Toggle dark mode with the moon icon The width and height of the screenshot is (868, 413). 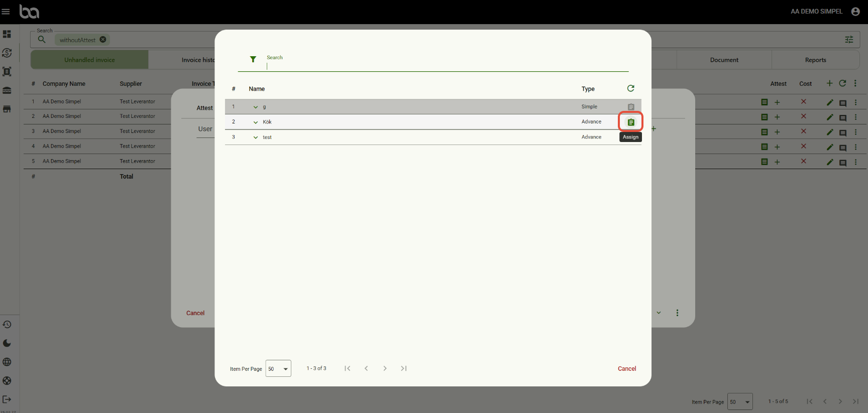[7, 343]
